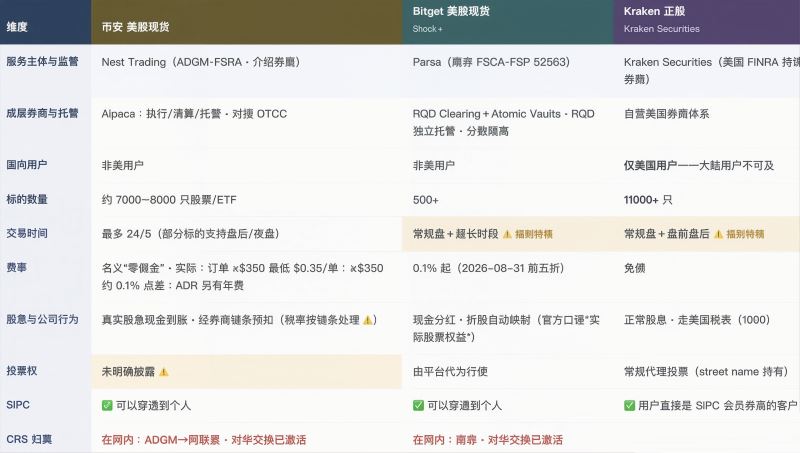Select the '服务主体与监管' row label
This screenshot has height=453, width=800.
point(42,61)
